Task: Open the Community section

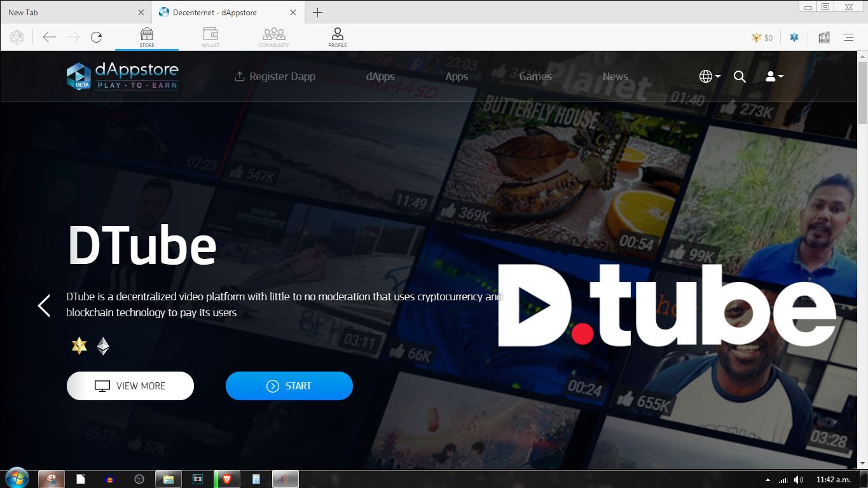Action: click(274, 38)
